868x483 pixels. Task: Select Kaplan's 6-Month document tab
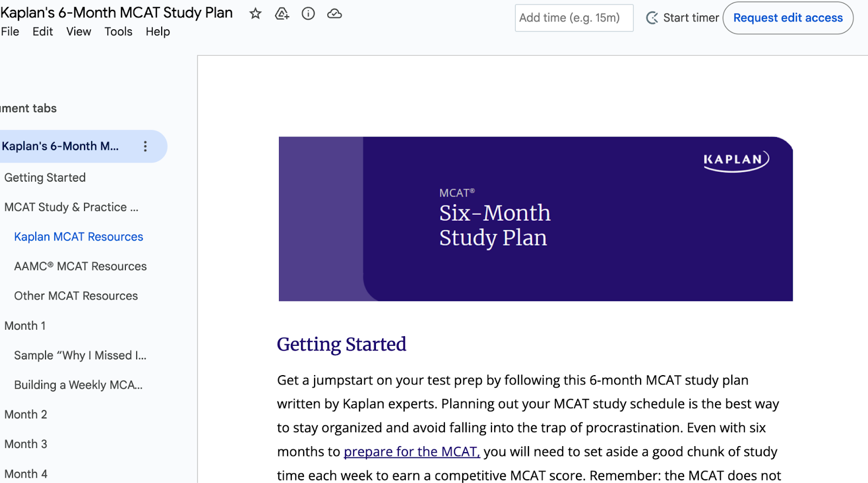click(60, 146)
